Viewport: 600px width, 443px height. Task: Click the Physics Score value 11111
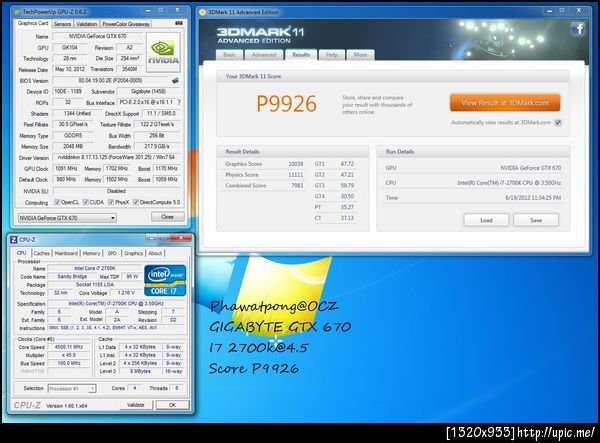tap(295, 174)
